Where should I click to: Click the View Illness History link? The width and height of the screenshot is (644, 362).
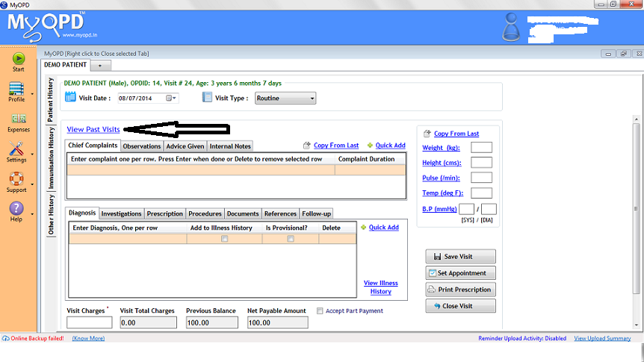click(381, 287)
